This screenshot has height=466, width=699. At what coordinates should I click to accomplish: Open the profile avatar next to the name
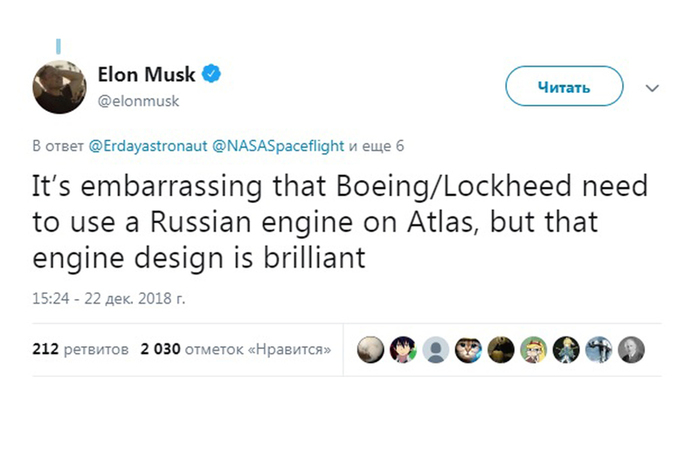[59, 87]
